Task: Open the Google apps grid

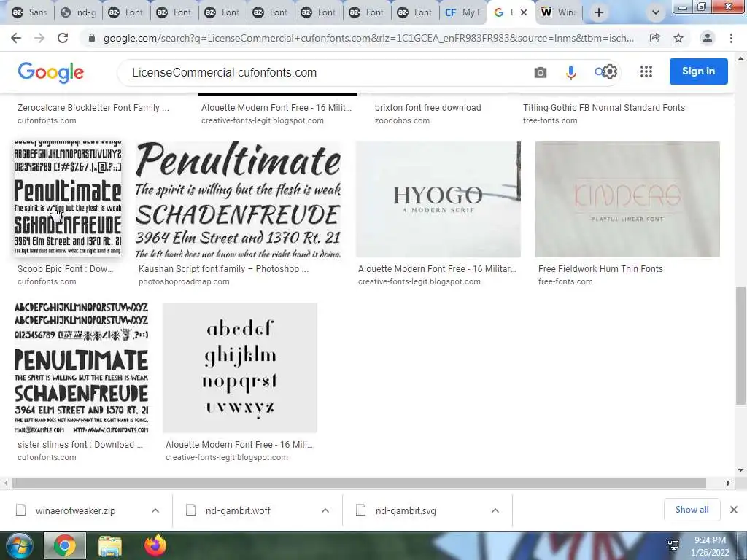Action: coord(646,71)
